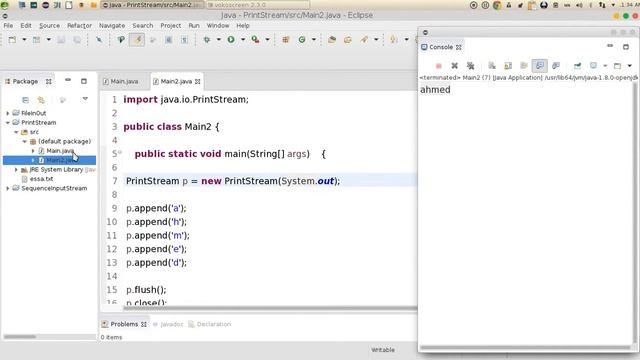
Task: Click Remove All Terminated Launches icon
Action: (x=470, y=66)
